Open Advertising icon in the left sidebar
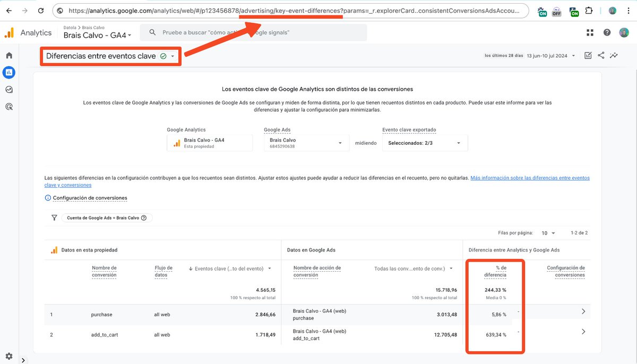637x364 pixels. (x=9, y=107)
